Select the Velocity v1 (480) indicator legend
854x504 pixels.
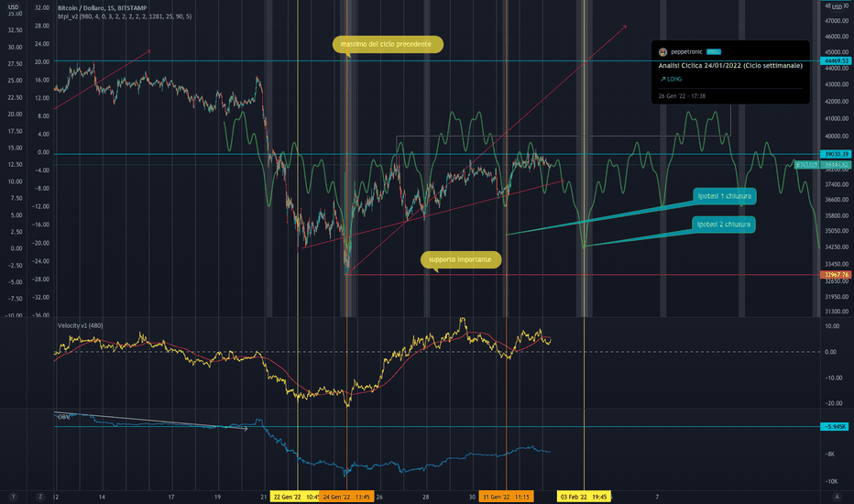80,326
